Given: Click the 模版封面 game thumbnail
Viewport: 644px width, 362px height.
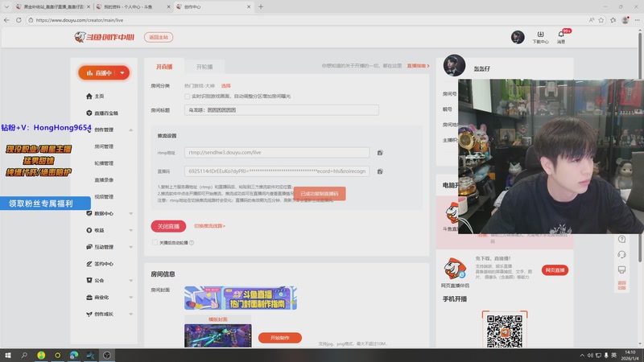Looking at the screenshot, I should 217,335.
